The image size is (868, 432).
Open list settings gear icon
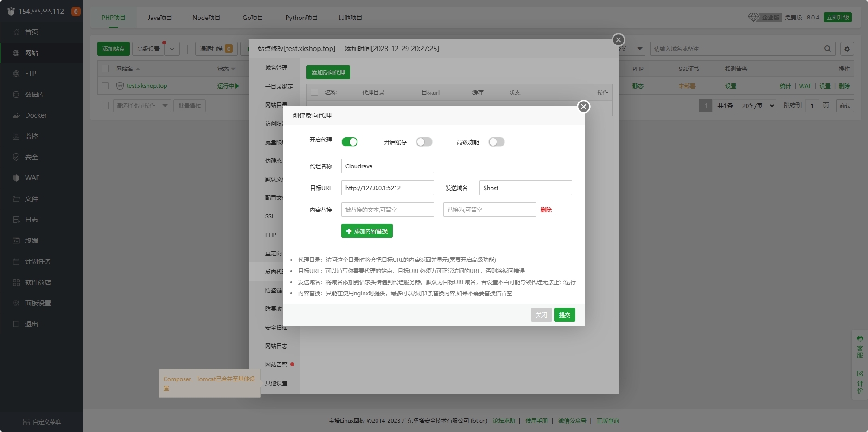847,49
